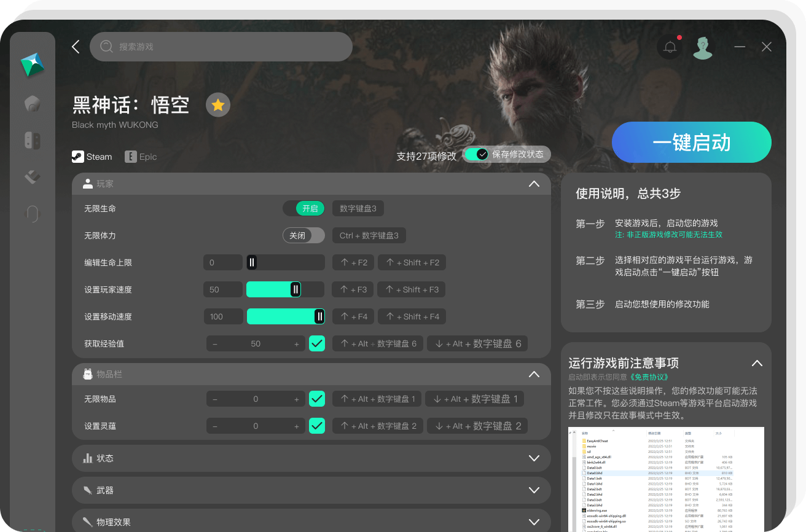The image size is (806, 532).
Task: Collapse the 物品栏 section chevron
Action: click(534, 374)
